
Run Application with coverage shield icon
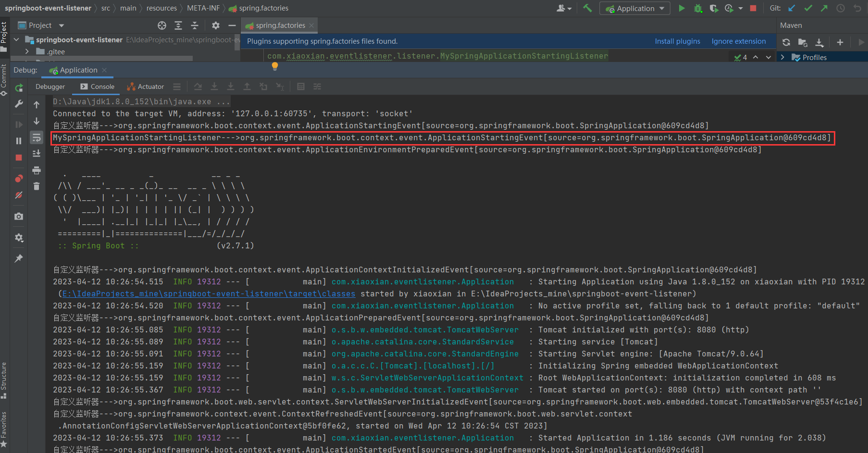coord(714,8)
